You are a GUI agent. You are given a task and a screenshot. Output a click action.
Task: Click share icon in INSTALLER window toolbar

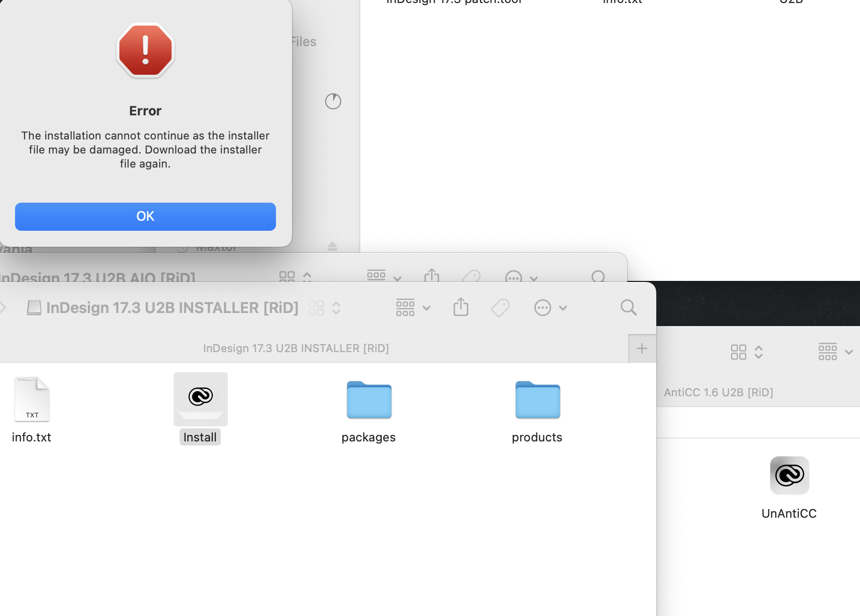(461, 307)
